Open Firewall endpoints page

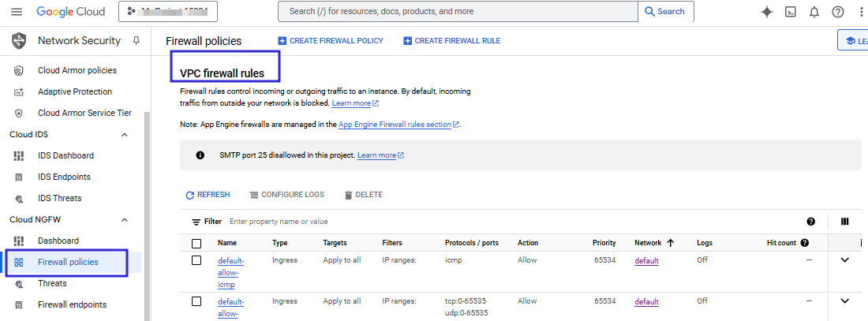pos(72,305)
